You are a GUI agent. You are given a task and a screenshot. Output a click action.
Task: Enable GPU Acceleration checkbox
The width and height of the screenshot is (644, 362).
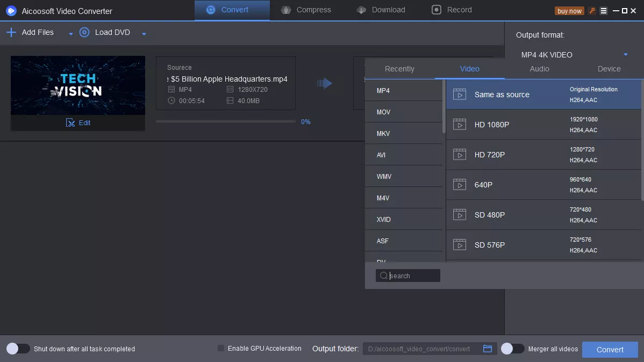(x=221, y=349)
